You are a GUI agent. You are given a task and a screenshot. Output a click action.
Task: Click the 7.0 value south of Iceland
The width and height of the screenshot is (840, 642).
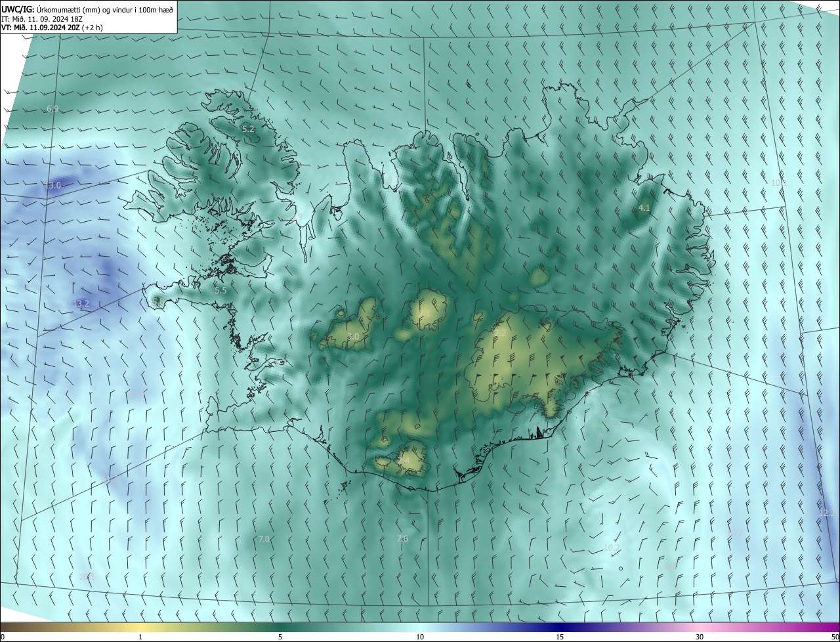[x=264, y=539]
